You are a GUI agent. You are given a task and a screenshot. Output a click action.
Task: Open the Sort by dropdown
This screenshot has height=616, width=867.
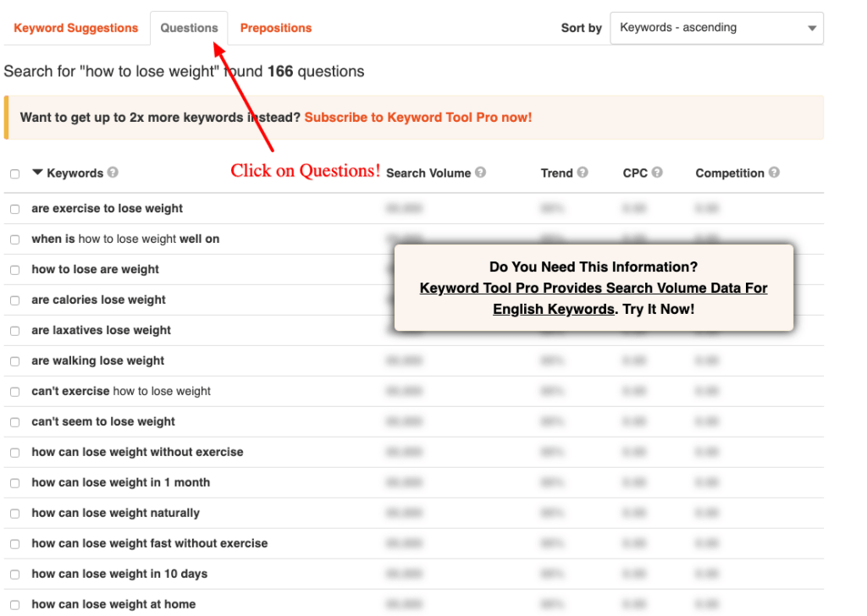pyautogui.click(x=716, y=28)
